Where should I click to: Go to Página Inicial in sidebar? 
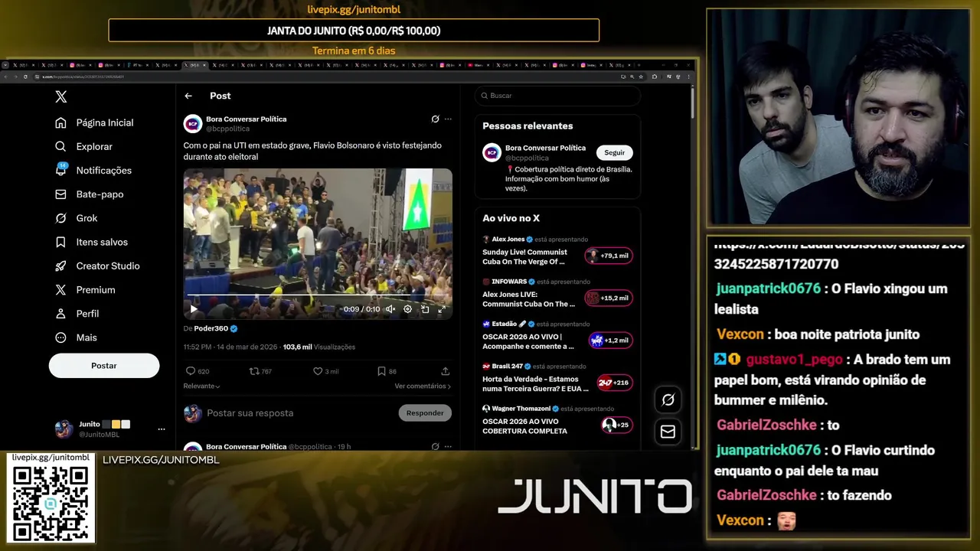click(x=94, y=122)
